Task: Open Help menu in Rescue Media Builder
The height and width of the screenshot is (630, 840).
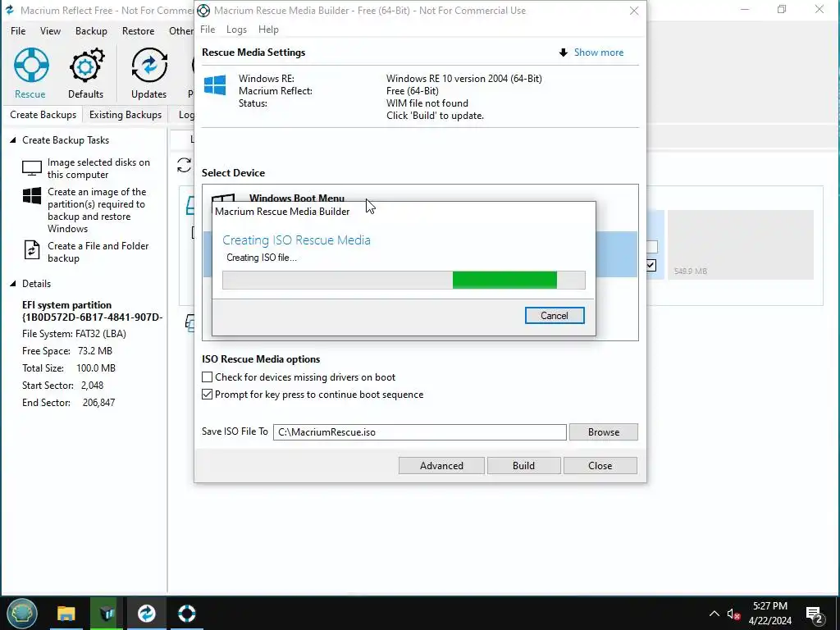Action: [x=268, y=30]
